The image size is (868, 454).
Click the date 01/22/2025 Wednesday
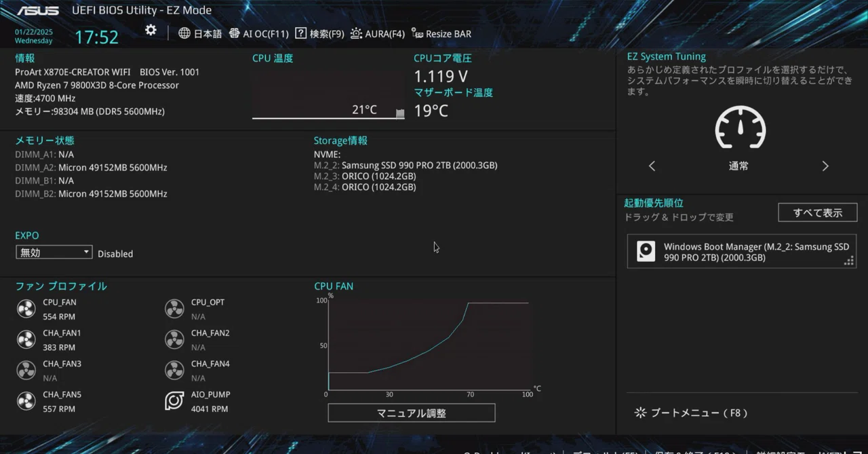[34, 36]
